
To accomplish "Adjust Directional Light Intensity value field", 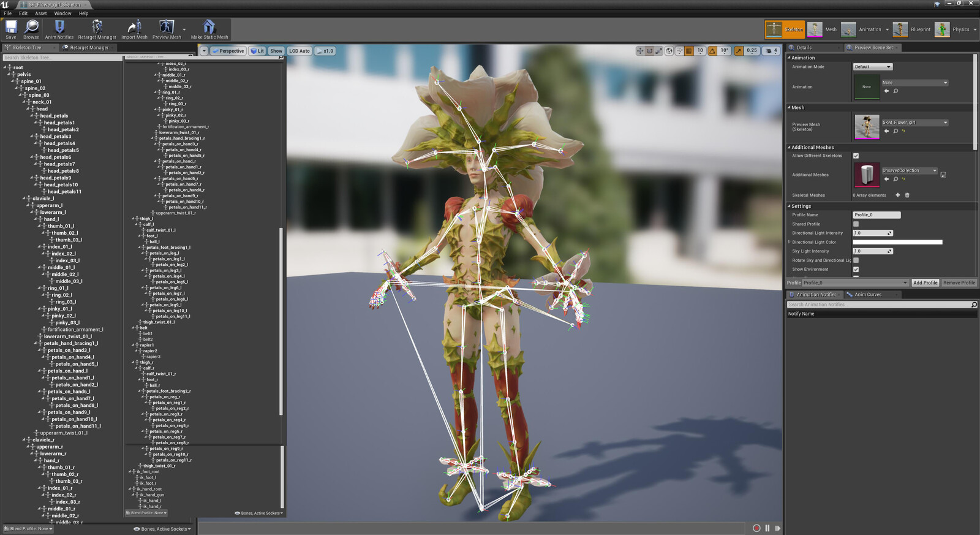I will click(x=873, y=233).
